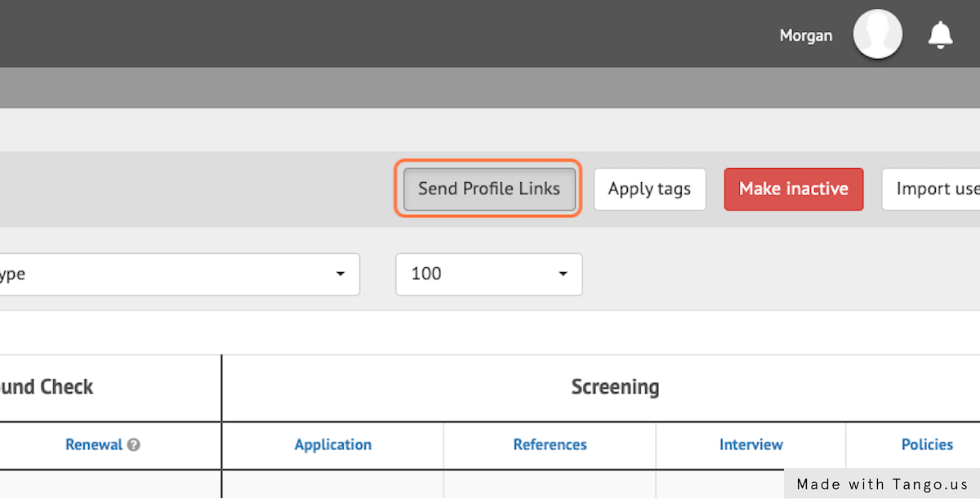Open the Made with Tango.us link

pos(881,483)
